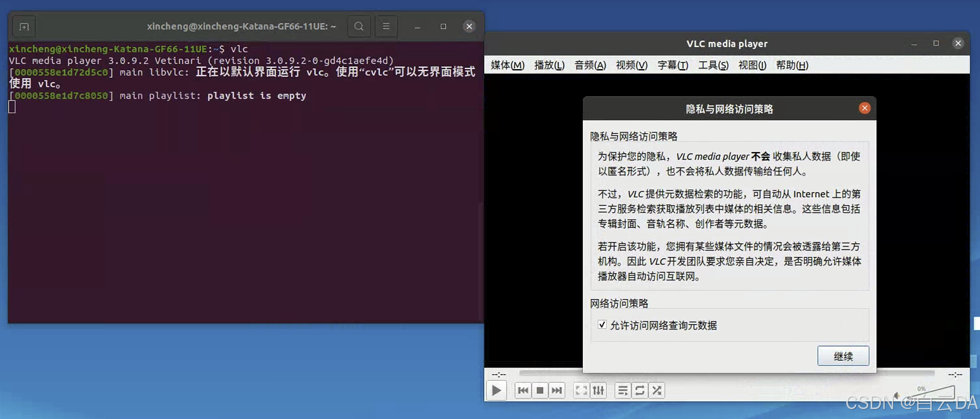Image resolution: width=980 pixels, height=419 pixels.
Task: Open VLC extended settings (equalizer) icon
Action: [x=598, y=390]
